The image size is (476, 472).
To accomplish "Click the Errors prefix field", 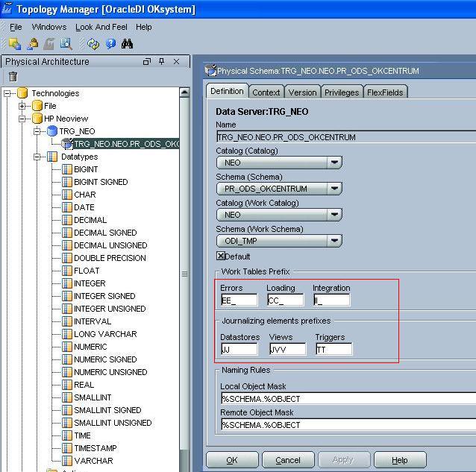I will tap(239, 300).
